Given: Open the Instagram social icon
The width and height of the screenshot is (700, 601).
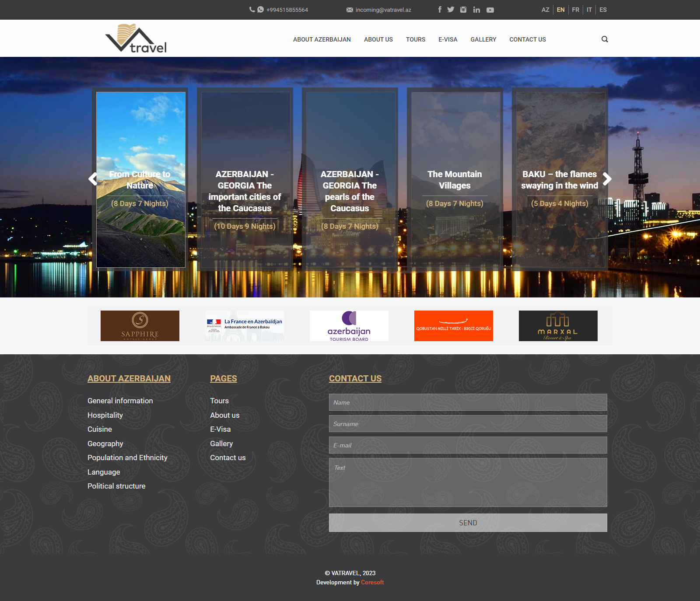Looking at the screenshot, I should pos(463,10).
